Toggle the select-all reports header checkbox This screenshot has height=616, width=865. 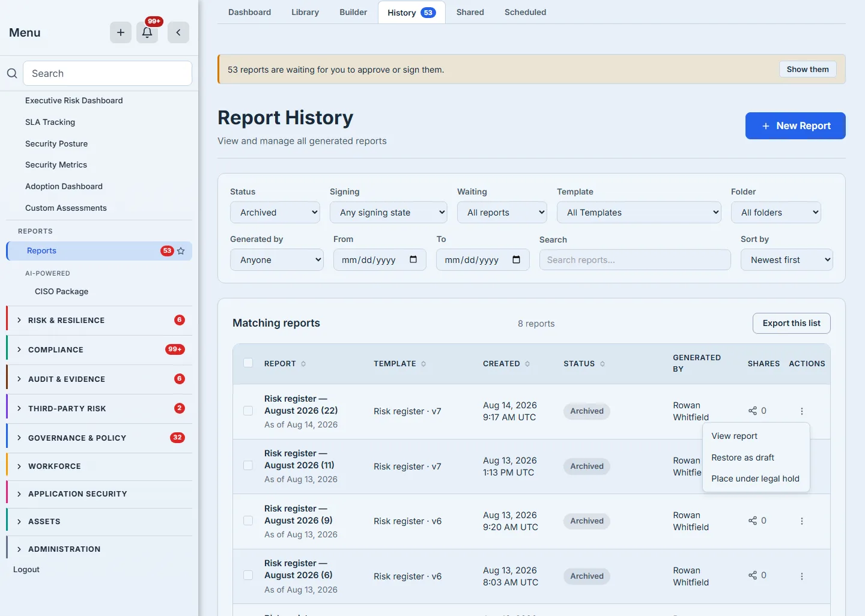pyautogui.click(x=248, y=363)
